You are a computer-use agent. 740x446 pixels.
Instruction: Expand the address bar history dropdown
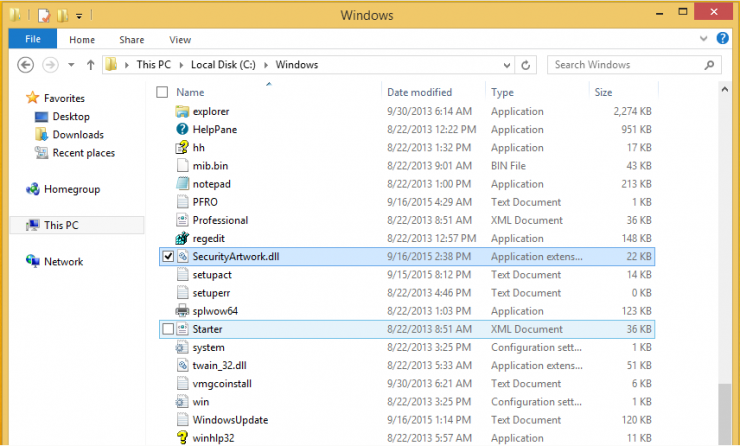click(507, 65)
